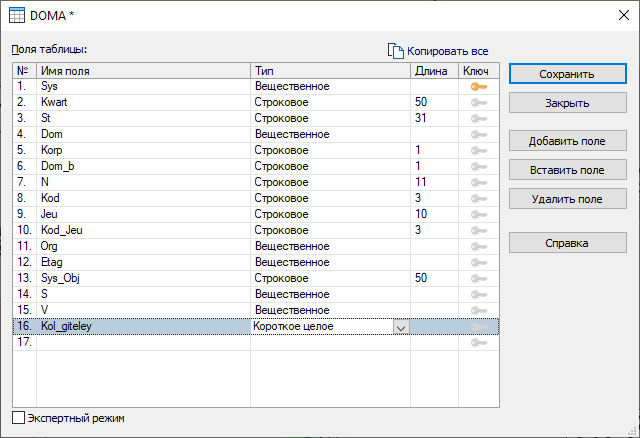Set key icon on the Korp row
Screen dimensions: 640x438
click(478, 150)
